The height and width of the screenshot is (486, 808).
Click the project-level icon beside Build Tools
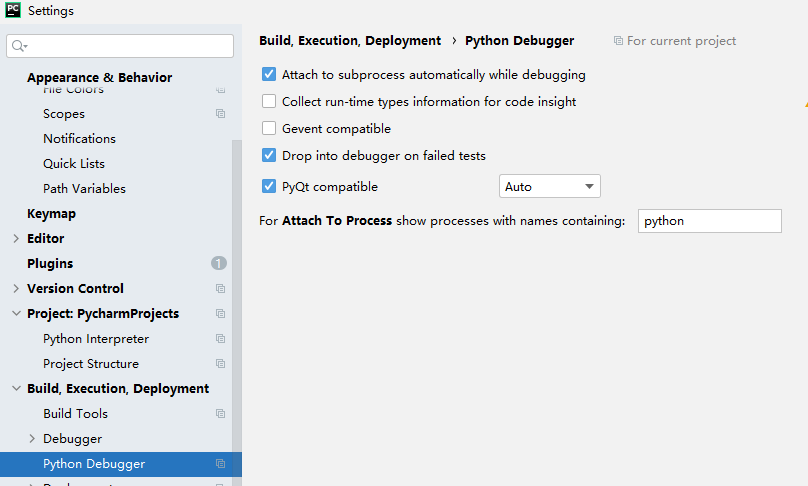[x=220, y=414]
